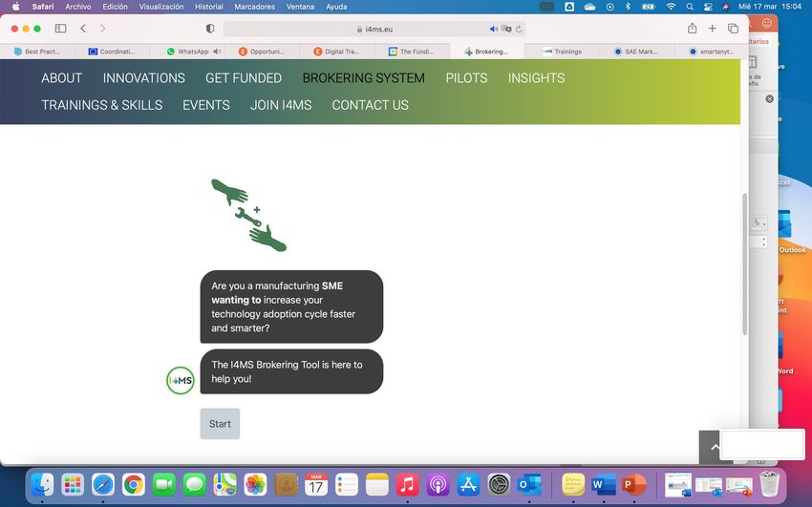Open Google Chrome from the Dock
The width and height of the screenshot is (812, 507).
click(134, 485)
